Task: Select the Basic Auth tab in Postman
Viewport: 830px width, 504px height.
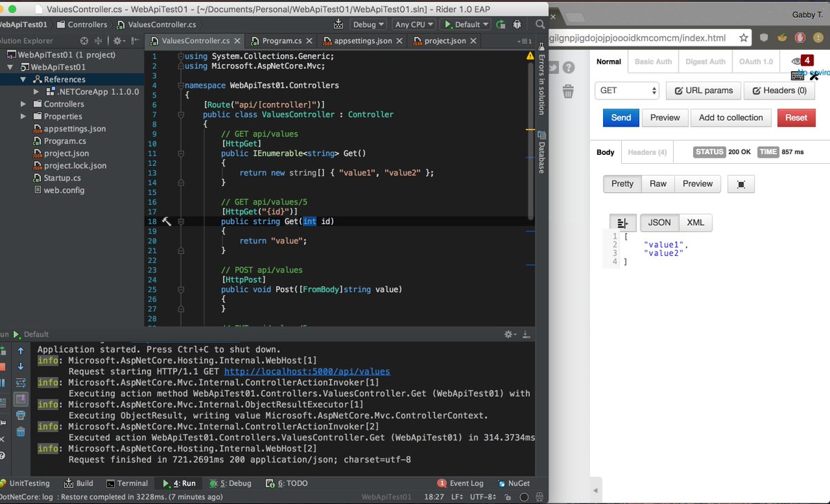Action: point(653,62)
